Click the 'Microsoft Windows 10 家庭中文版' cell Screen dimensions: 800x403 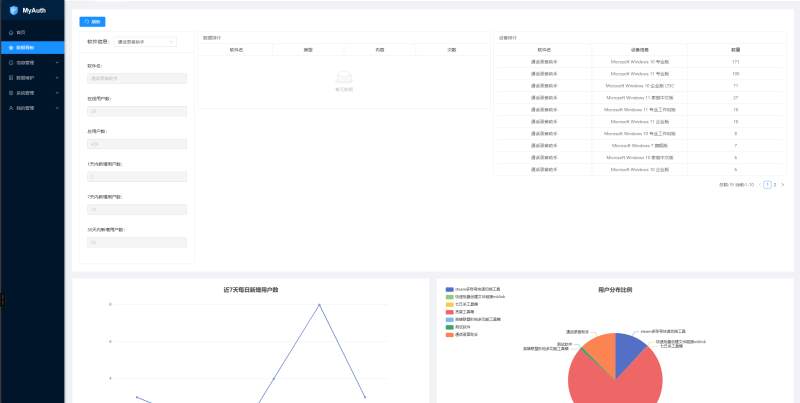coord(640,158)
